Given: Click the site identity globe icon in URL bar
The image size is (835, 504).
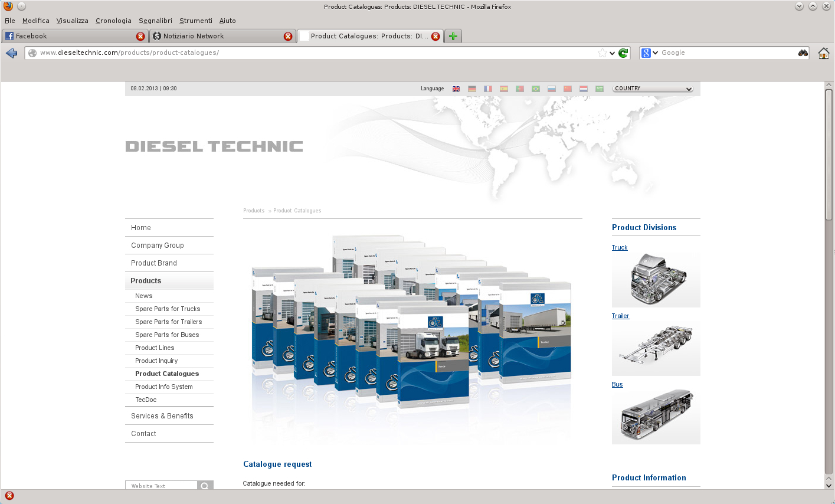Looking at the screenshot, I should coord(32,53).
